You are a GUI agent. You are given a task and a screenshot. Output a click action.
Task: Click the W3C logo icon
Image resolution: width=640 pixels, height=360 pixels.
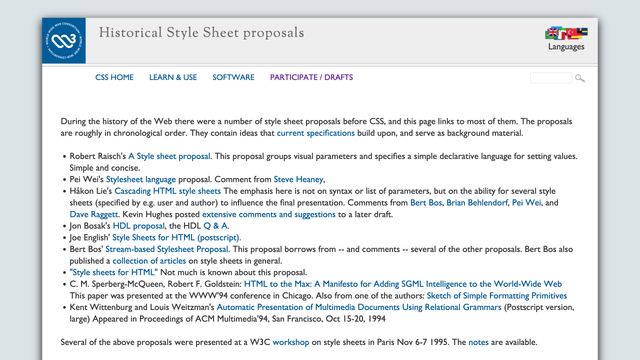[x=64, y=40]
